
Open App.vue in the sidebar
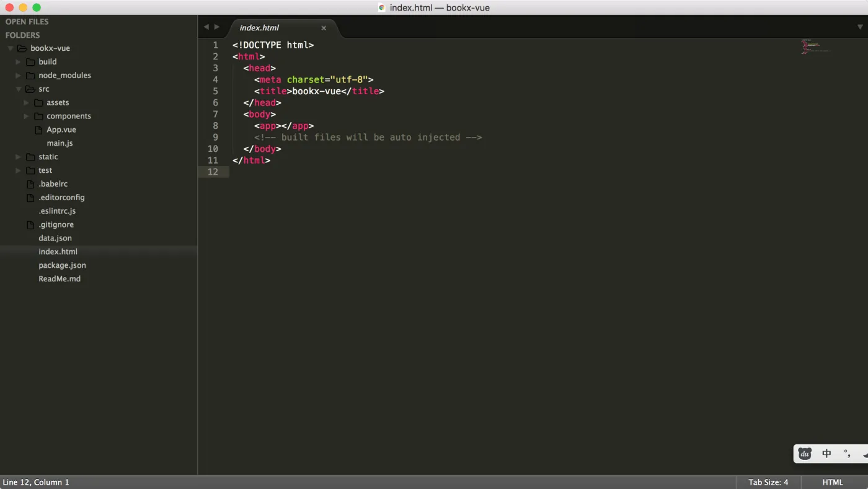[x=61, y=130]
